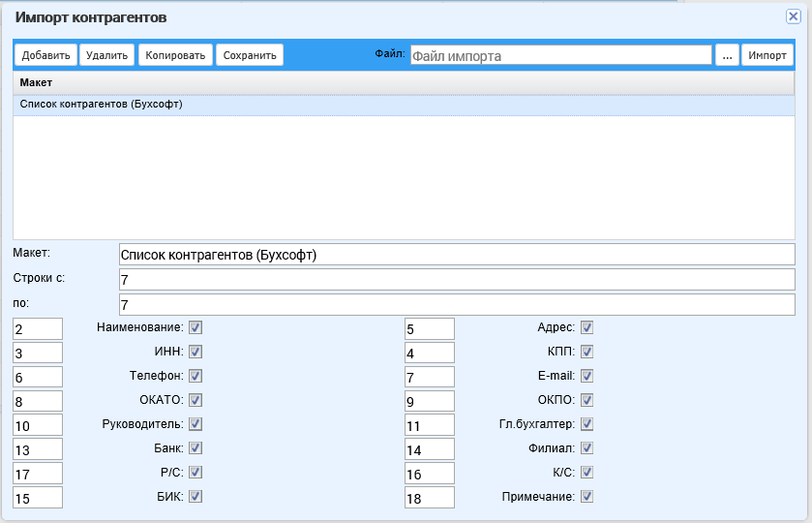Click the по row input field
This screenshot has width=812, height=523.
[457, 305]
